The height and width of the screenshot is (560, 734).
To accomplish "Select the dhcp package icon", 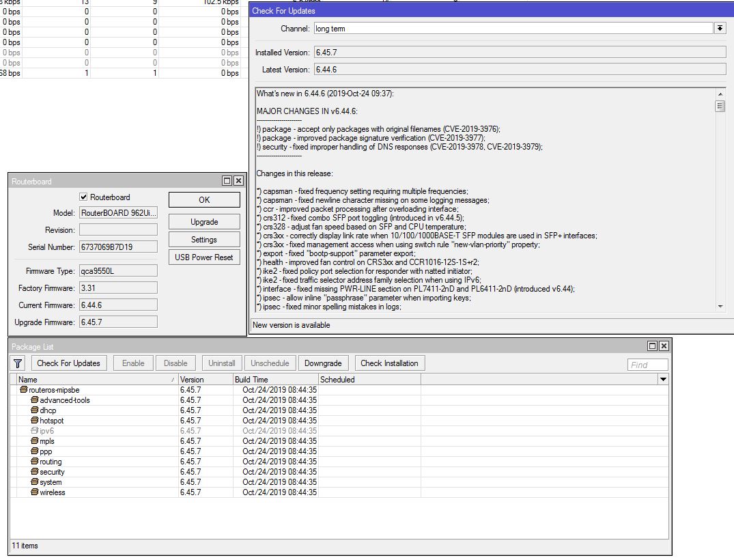I will (x=35, y=410).
